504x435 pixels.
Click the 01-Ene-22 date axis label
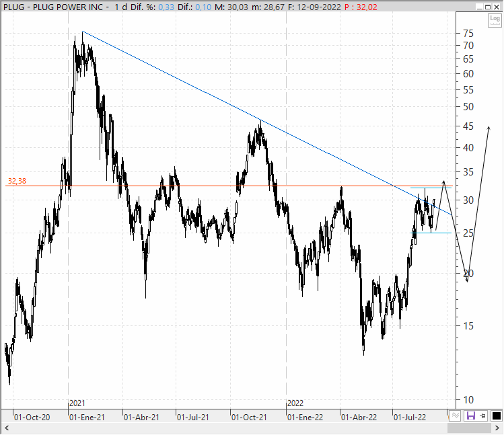[305, 418]
